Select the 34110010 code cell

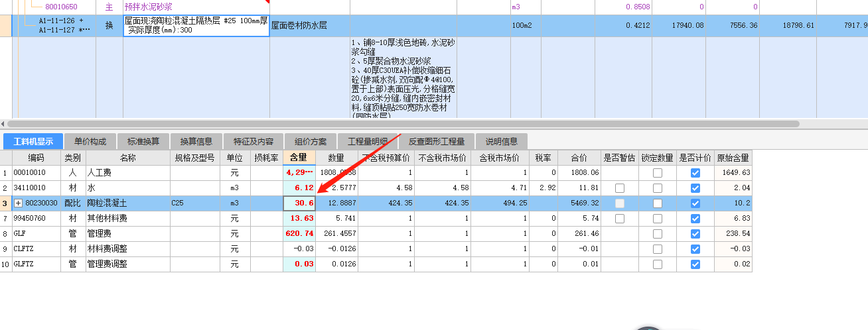coord(36,188)
